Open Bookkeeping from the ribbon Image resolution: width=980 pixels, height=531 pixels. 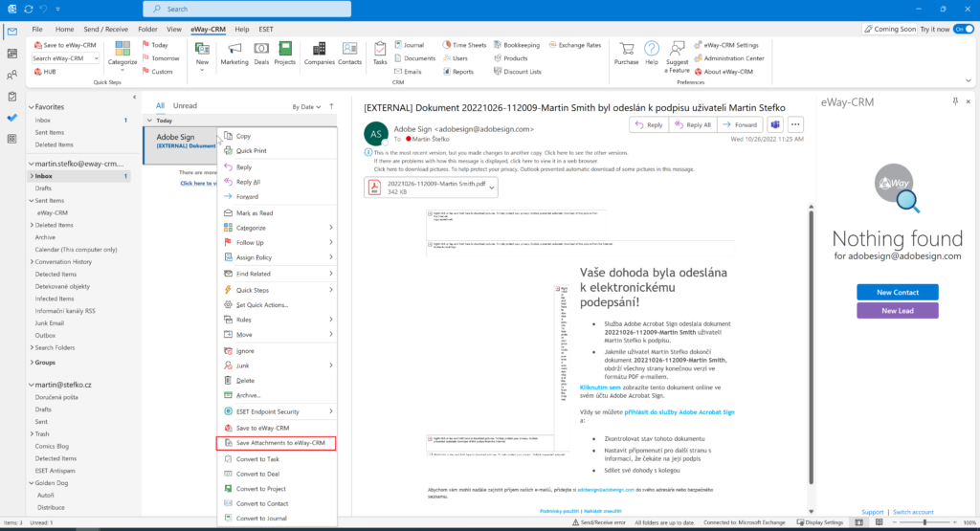(x=517, y=45)
